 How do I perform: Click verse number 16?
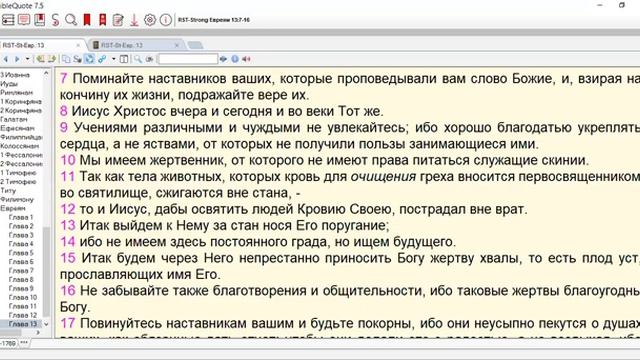(68, 291)
